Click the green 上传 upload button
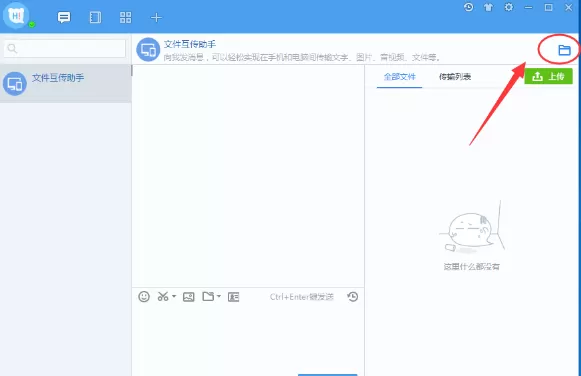Viewport: 581px width, 376px height. click(548, 76)
